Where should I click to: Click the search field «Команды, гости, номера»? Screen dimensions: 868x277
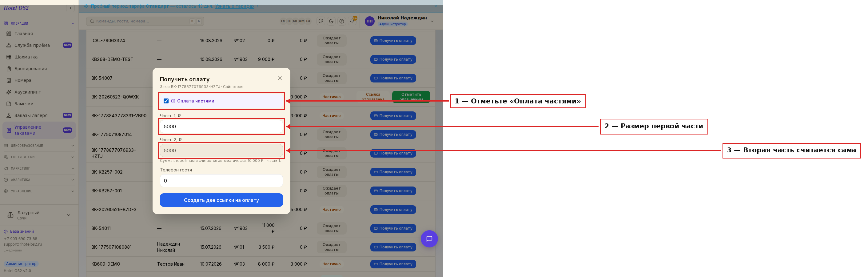[145, 21]
